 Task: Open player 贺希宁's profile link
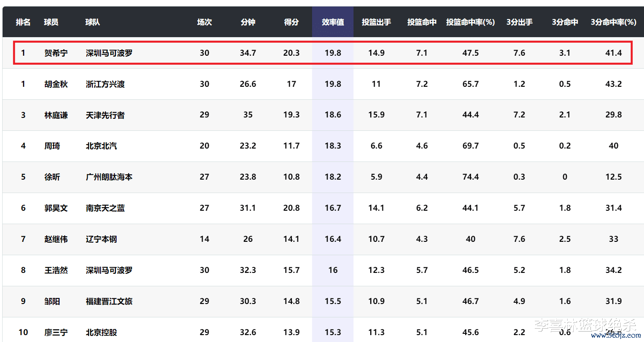(x=56, y=53)
